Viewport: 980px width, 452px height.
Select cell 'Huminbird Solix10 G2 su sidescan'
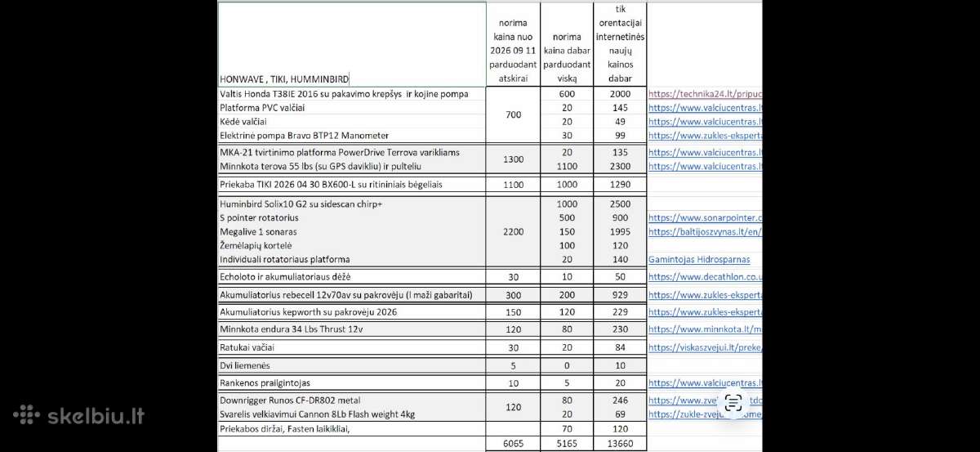click(x=352, y=204)
